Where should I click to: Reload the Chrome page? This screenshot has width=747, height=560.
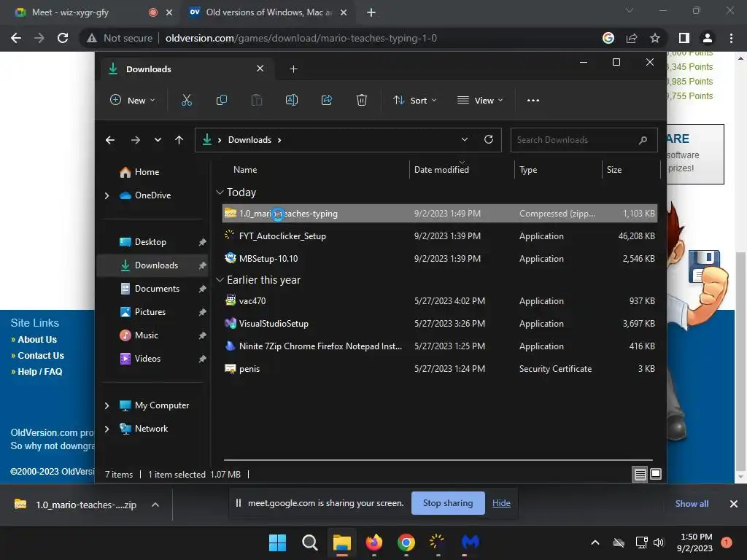pos(63,38)
